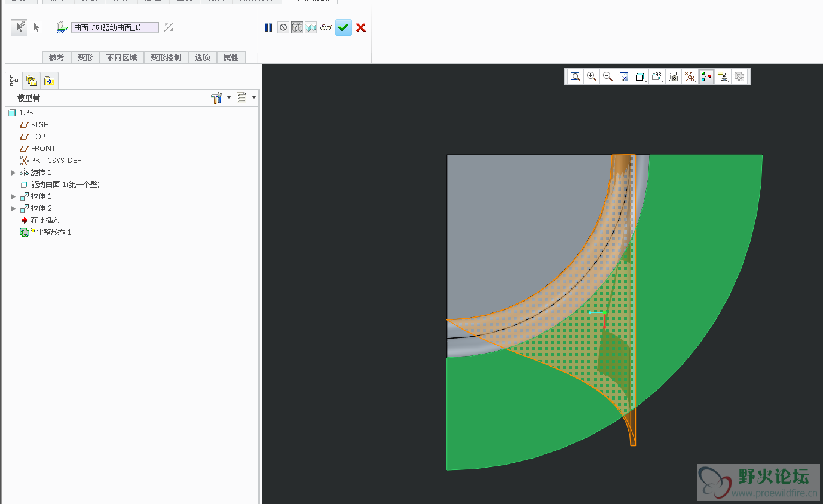Expand the 拉伸 1 feature node
Image resolution: width=823 pixels, height=504 pixels.
14,196
